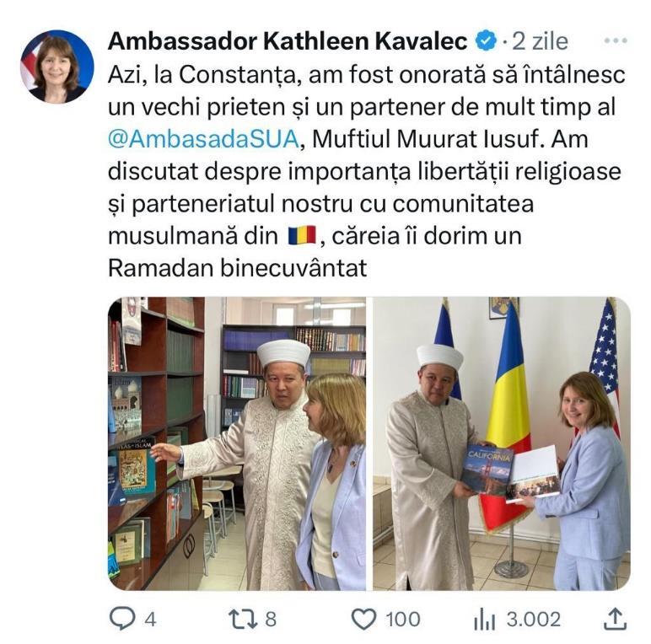The width and height of the screenshot is (651, 644).
Task: Open the view analytics bar-chart icon
Action: pyautogui.click(x=484, y=620)
